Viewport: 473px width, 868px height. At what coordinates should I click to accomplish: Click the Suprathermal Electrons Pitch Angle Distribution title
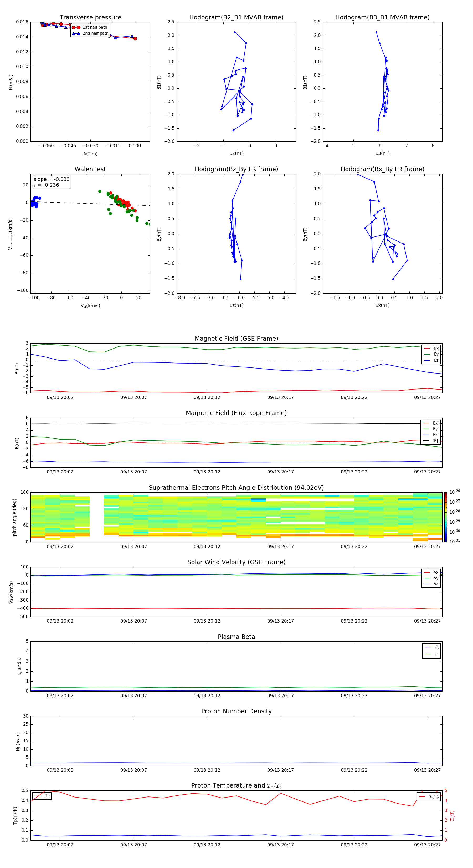236,488
